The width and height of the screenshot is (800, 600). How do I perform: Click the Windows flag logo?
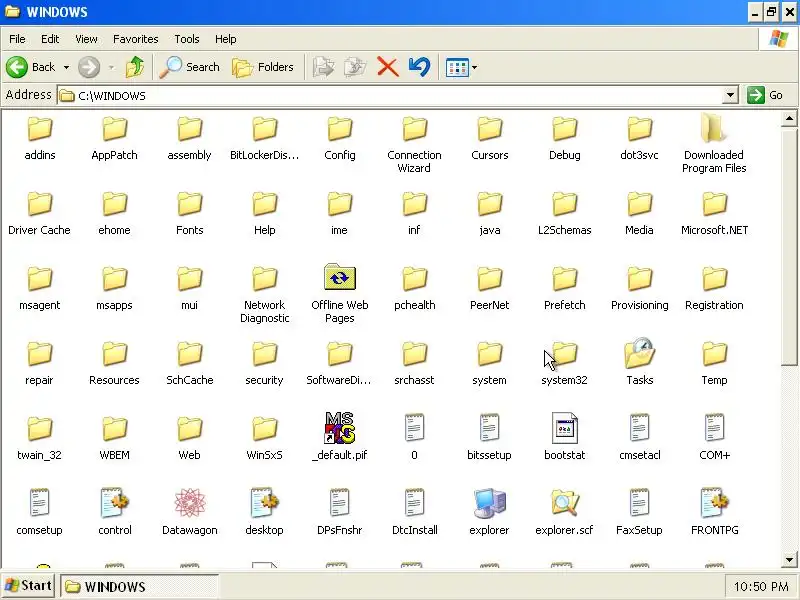779,38
